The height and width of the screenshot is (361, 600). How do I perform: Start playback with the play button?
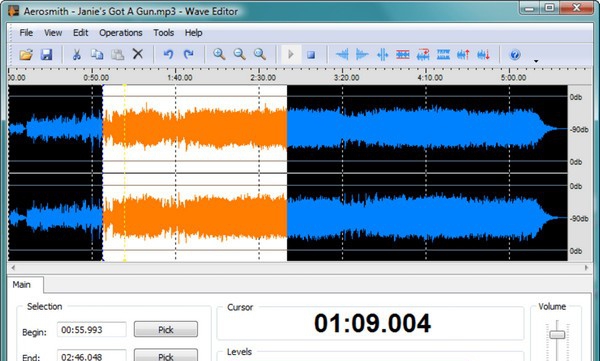[291, 54]
